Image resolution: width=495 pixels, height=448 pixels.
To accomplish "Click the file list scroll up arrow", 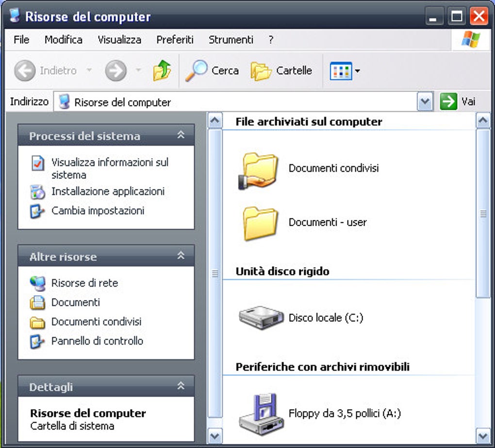I will (483, 120).
